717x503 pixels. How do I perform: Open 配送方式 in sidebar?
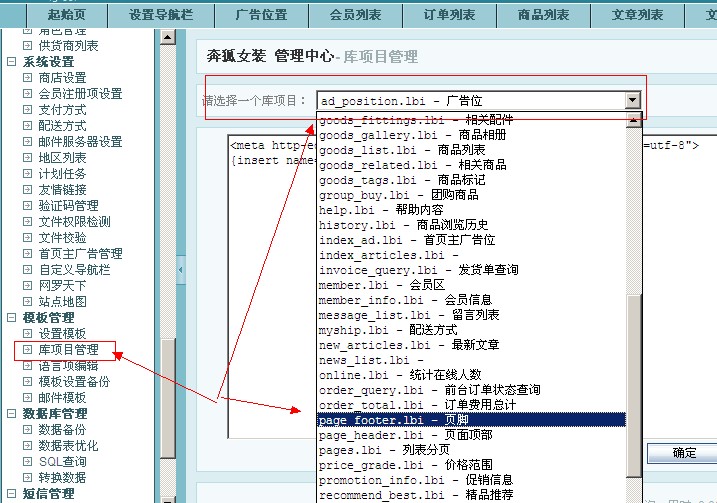[62, 126]
